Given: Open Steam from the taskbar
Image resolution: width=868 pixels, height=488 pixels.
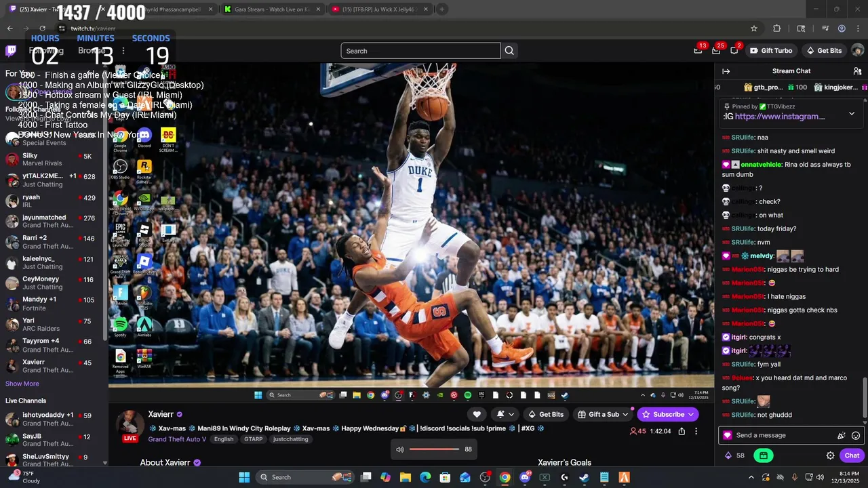Looking at the screenshot, I should pyautogui.click(x=584, y=477).
